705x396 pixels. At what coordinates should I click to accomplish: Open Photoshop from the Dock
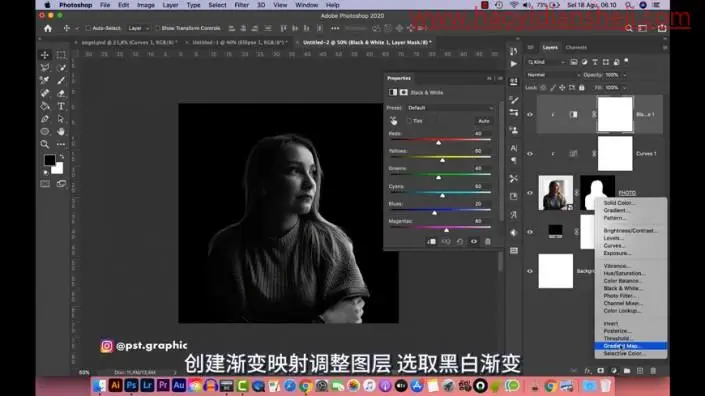tap(131, 385)
